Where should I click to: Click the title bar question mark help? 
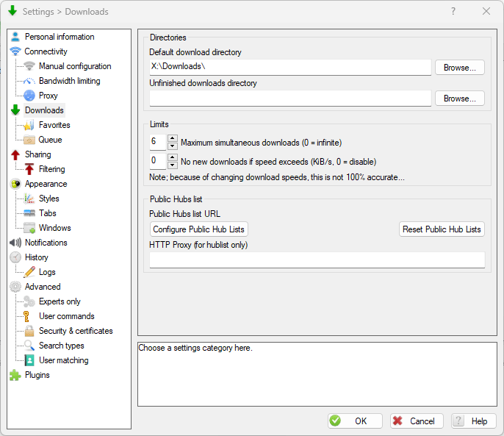(x=453, y=11)
